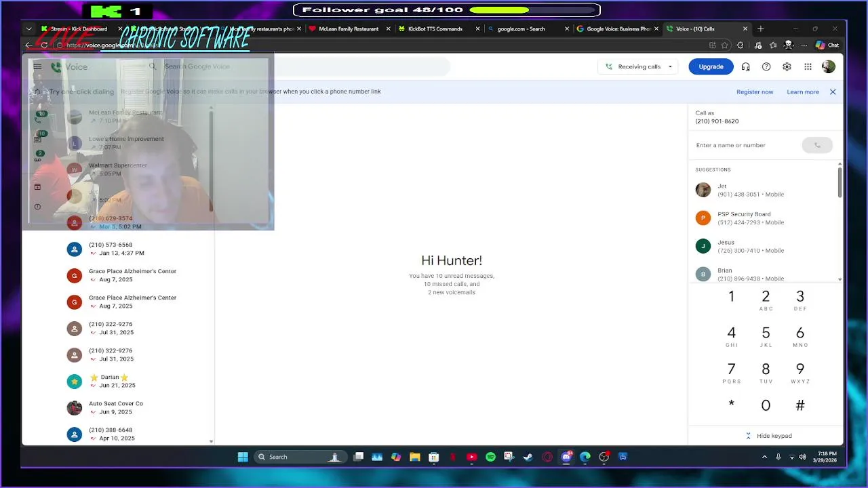Viewport: 868px width, 488px height.
Task: Click the Upgrade button
Action: [x=711, y=66]
